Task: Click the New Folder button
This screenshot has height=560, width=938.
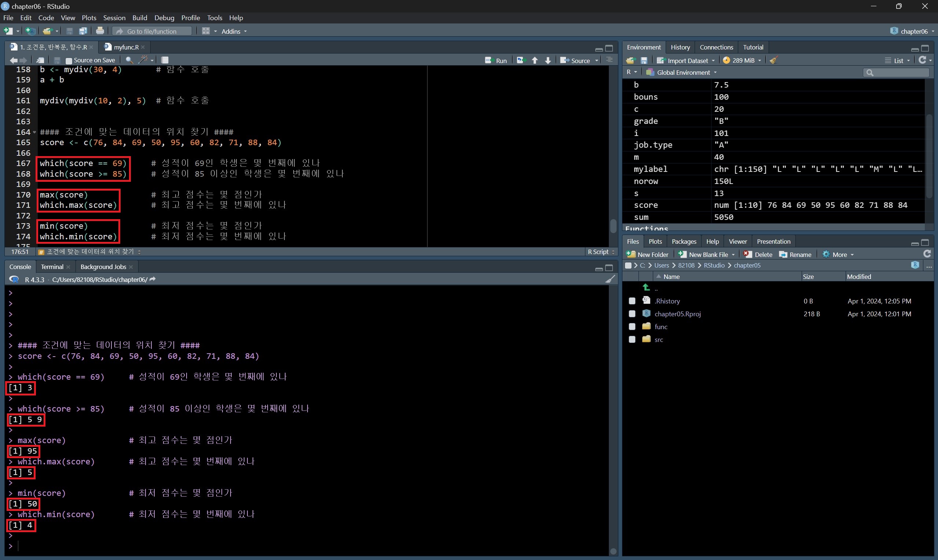Action: click(647, 255)
